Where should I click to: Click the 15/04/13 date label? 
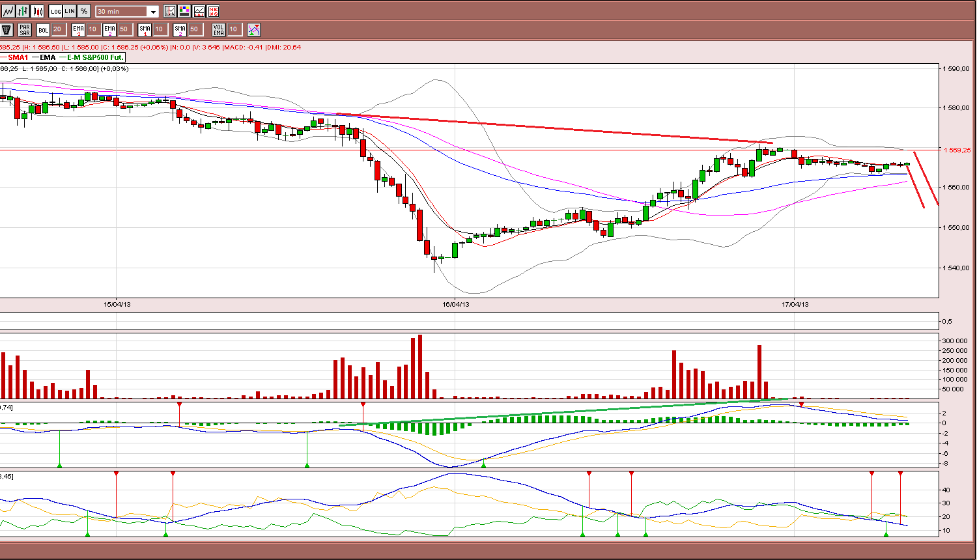point(117,304)
